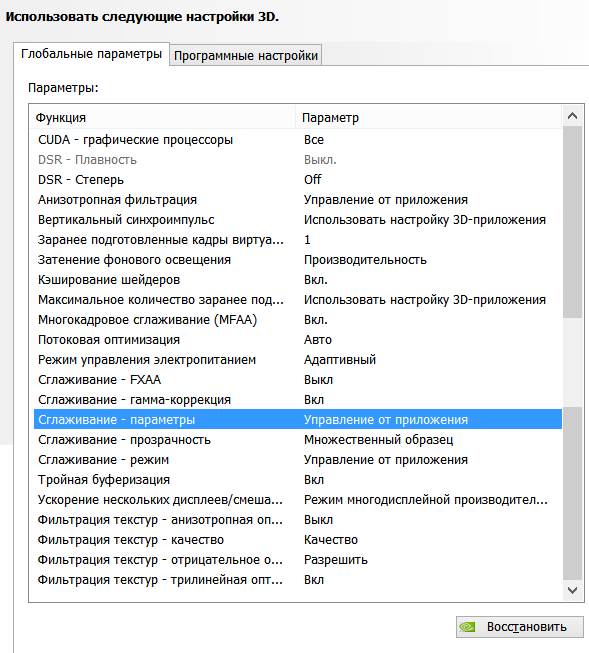This screenshot has height=653, width=589.
Task: Click the value Разрешить
Action: click(x=335, y=559)
